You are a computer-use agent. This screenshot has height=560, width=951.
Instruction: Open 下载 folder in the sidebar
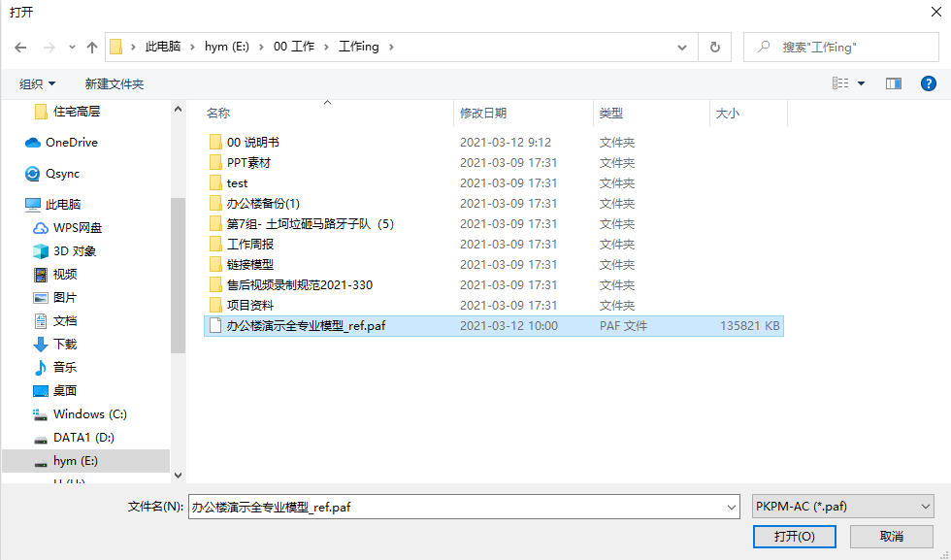pos(54,344)
